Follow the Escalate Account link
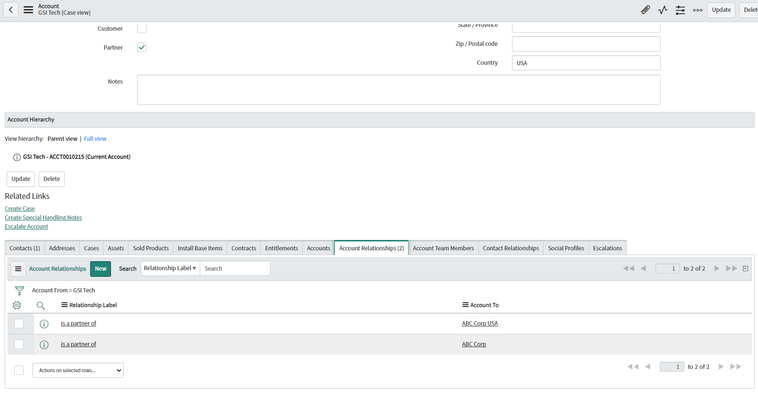This screenshot has height=393, width=758. [27, 227]
